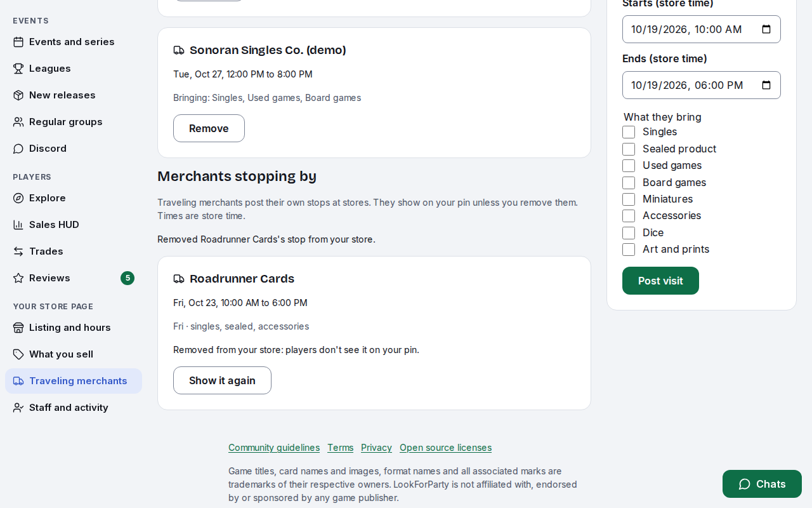Click the Starts store time input field
Image resolution: width=812 pixels, height=508 pixels.
702,29
